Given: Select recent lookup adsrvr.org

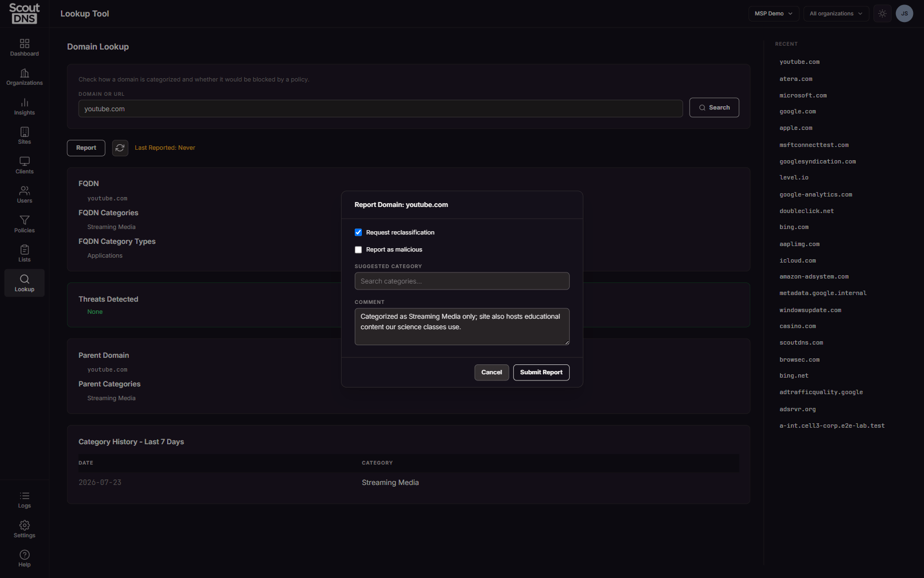Looking at the screenshot, I should [798, 410].
